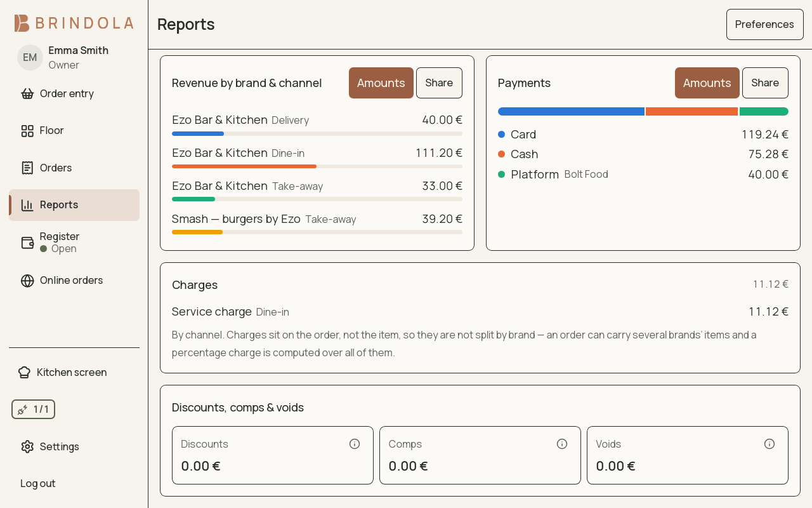Click the Card amount 119.24 €
The image size is (812, 508).
(765, 135)
